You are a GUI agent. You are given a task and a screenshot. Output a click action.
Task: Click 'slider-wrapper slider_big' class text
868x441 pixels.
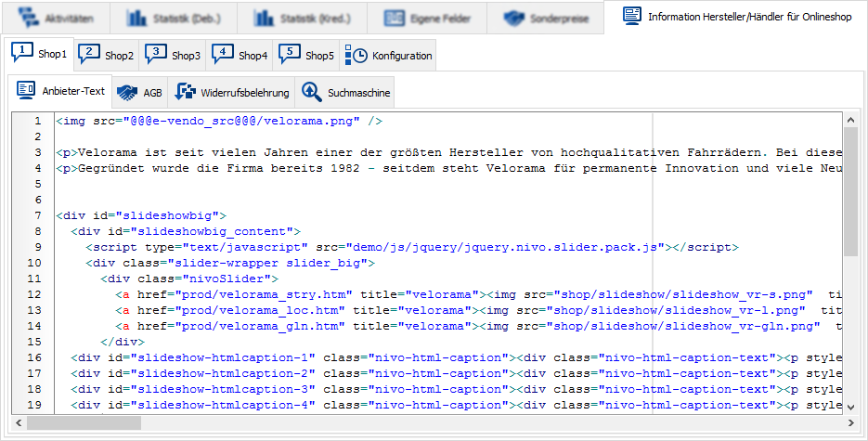(268, 263)
